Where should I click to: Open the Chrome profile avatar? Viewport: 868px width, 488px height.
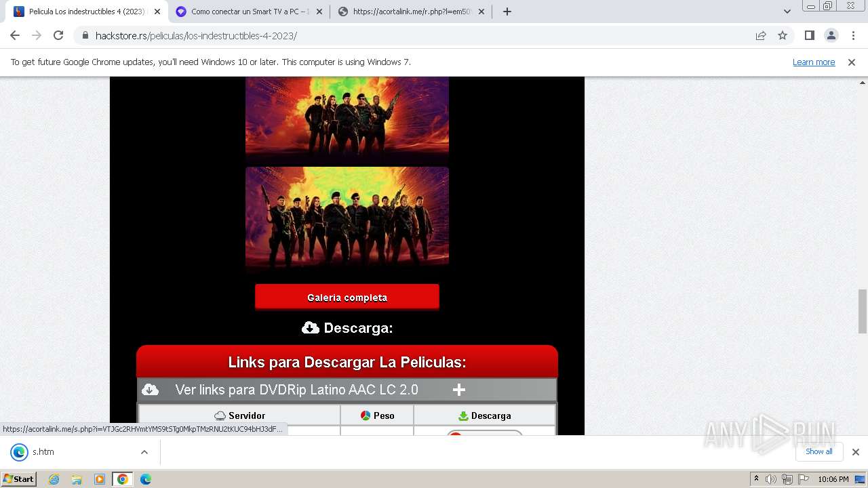point(831,35)
